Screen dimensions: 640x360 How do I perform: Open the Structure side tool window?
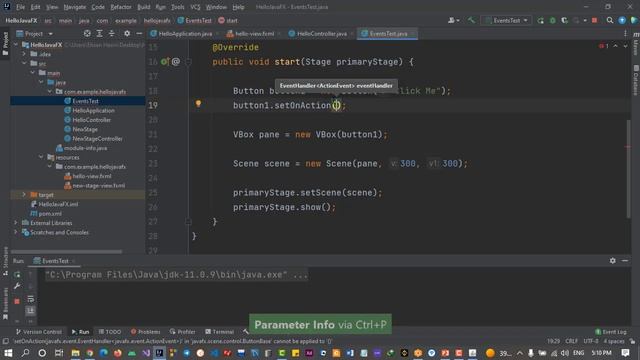tap(5, 260)
